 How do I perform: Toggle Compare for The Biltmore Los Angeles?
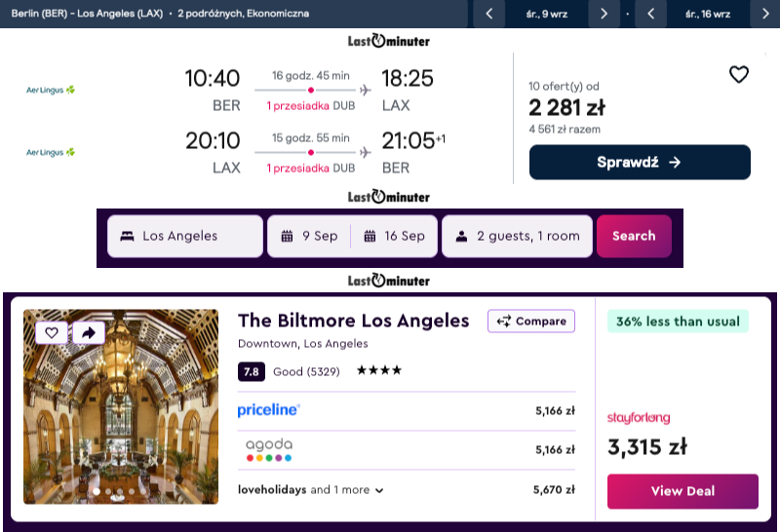click(531, 322)
